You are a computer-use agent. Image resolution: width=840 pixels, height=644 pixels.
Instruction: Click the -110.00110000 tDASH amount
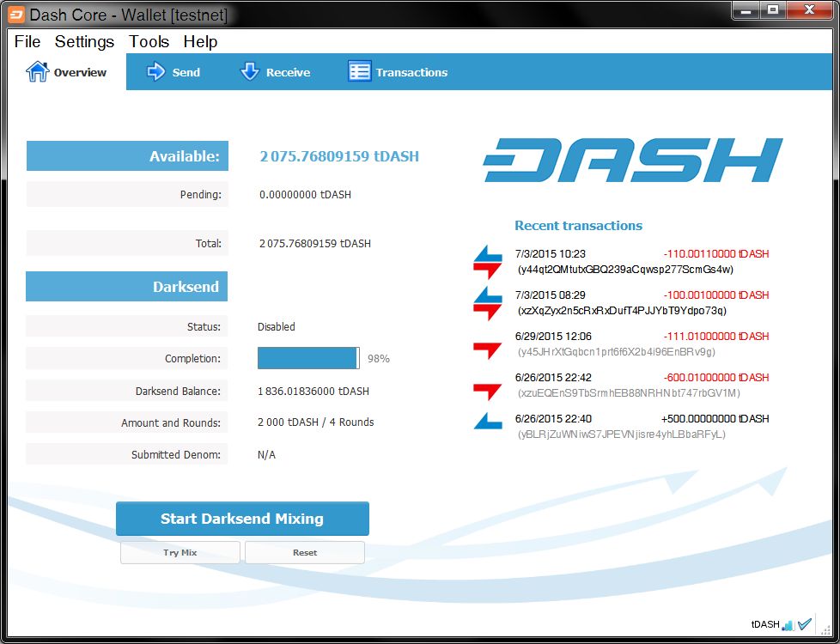pyautogui.click(x=716, y=254)
